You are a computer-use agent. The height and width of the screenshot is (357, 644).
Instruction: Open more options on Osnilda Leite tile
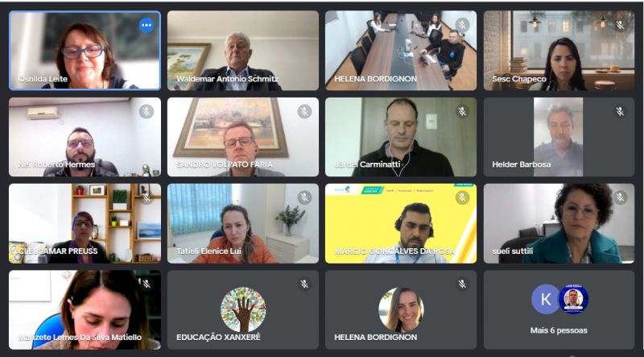(x=147, y=26)
